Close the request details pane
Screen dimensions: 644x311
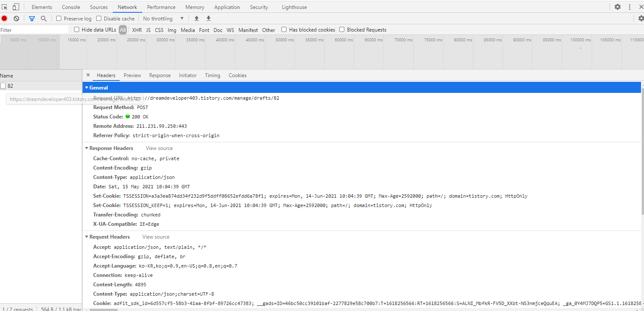tap(88, 75)
